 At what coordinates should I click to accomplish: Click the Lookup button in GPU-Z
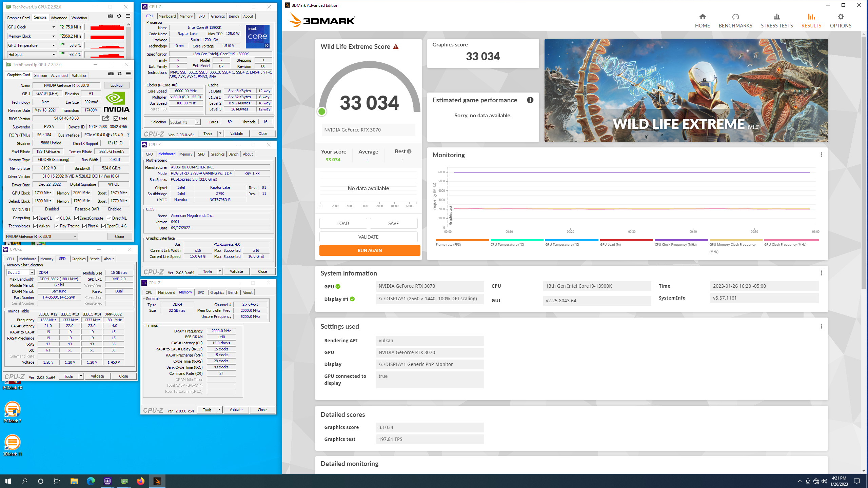point(116,85)
